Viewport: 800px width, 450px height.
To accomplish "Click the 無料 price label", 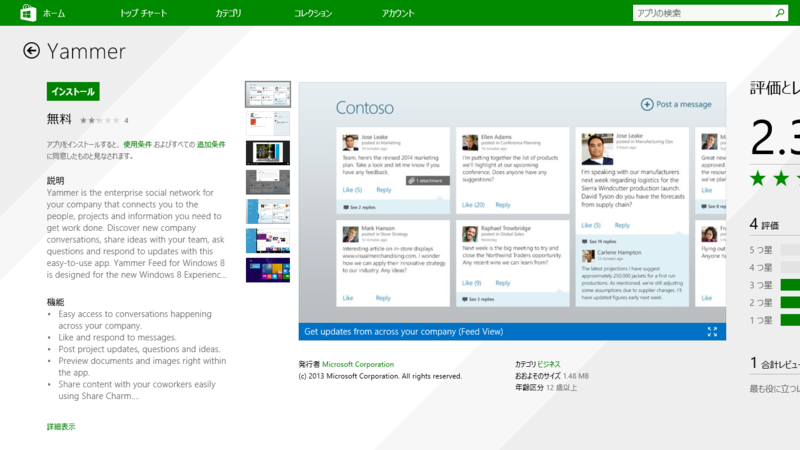I will pos(59,119).
